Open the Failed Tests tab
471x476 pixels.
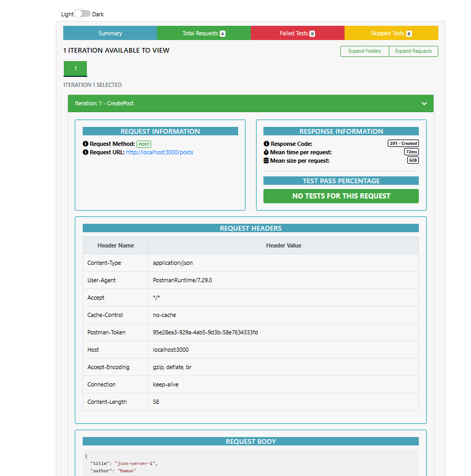[297, 33]
